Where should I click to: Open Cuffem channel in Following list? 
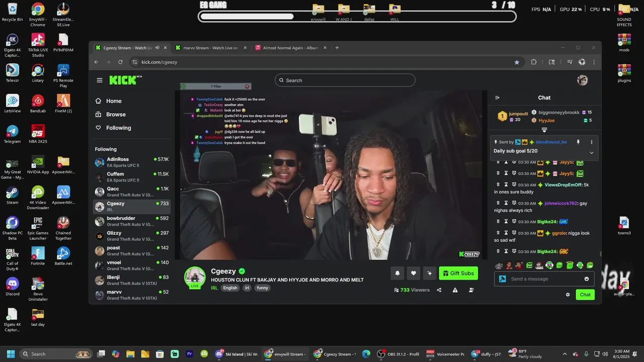coord(132,177)
